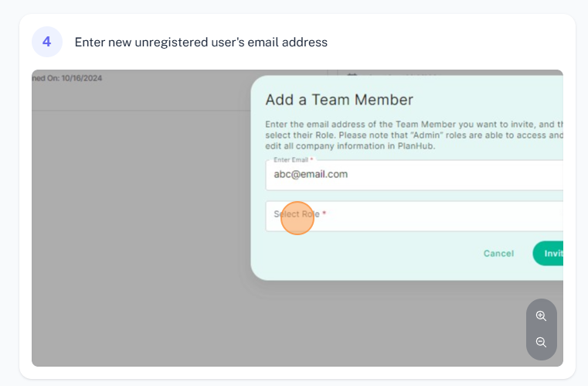
Task: Click the Cancel button in the dialog
Action: pos(498,254)
